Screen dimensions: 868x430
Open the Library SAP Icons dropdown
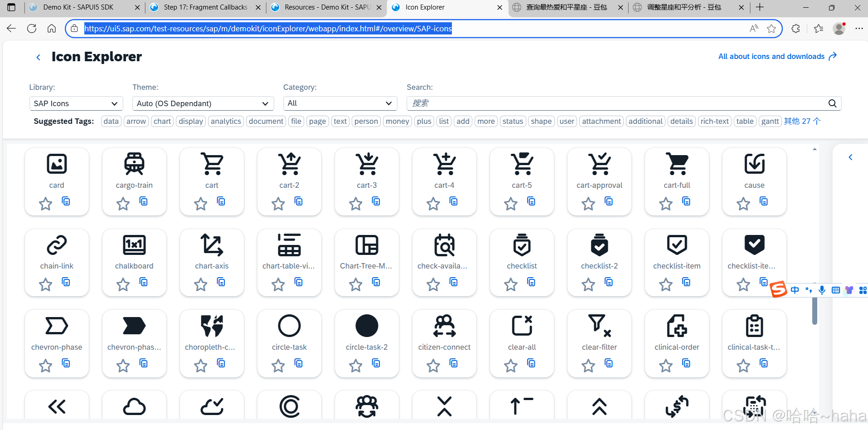[76, 103]
